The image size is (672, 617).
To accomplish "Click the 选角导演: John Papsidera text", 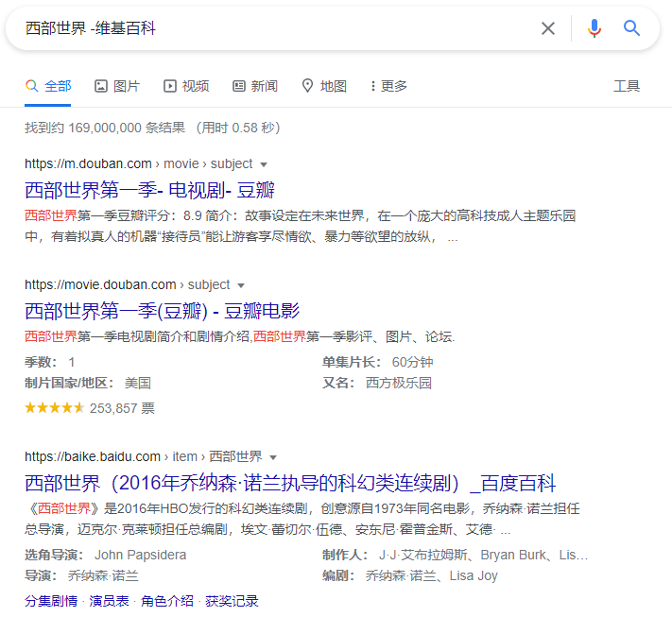I will tap(106, 556).
